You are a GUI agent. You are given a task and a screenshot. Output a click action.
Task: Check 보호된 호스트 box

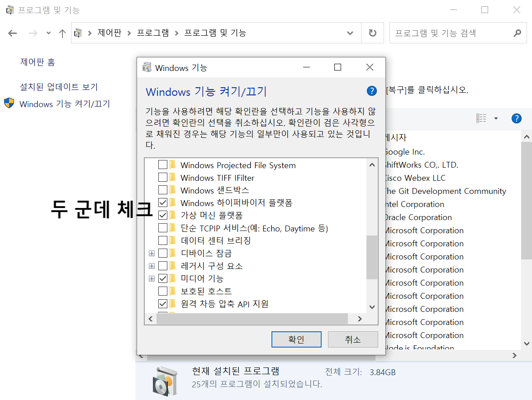point(163,291)
